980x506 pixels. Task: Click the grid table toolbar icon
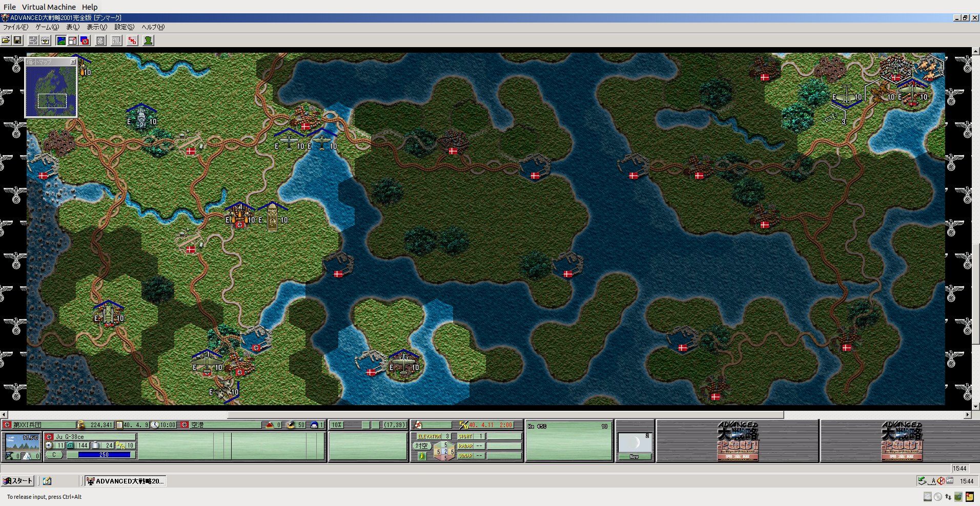click(x=101, y=40)
